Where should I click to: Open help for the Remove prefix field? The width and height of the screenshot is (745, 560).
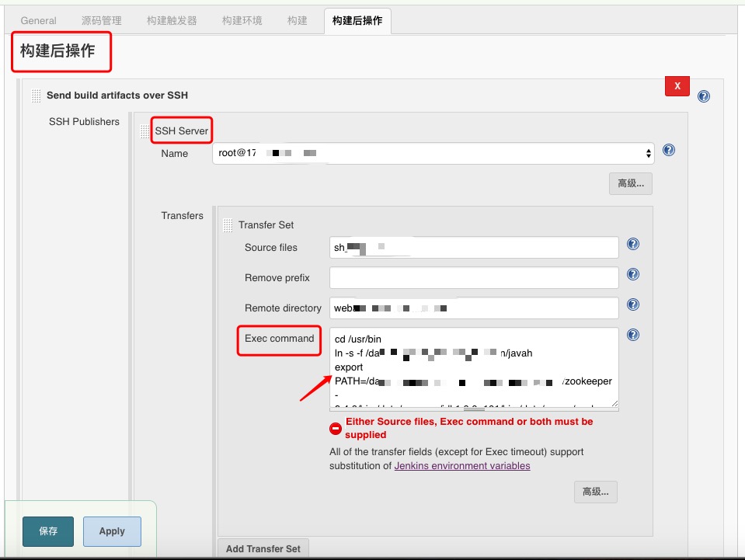point(632,274)
